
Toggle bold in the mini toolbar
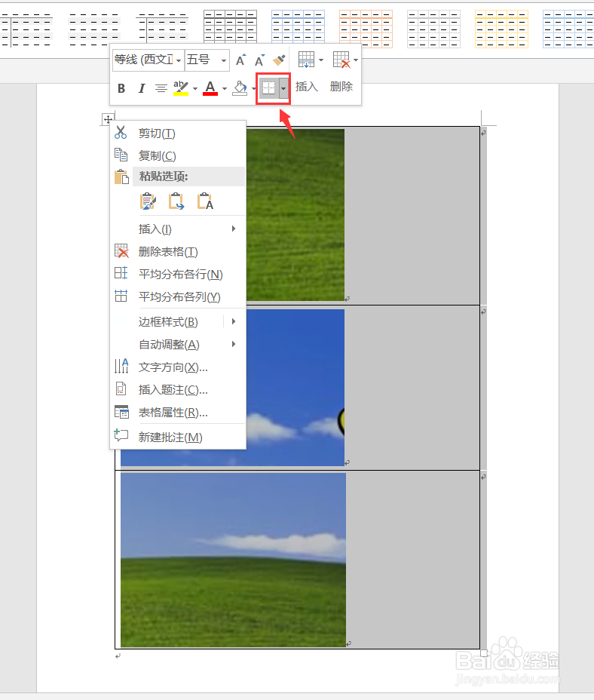pyautogui.click(x=121, y=88)
